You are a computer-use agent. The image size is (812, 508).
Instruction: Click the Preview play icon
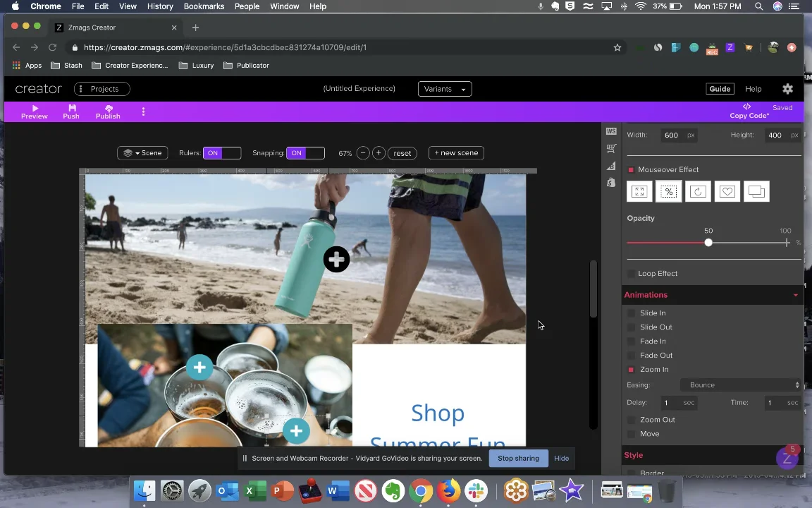[x=35, y=108]
